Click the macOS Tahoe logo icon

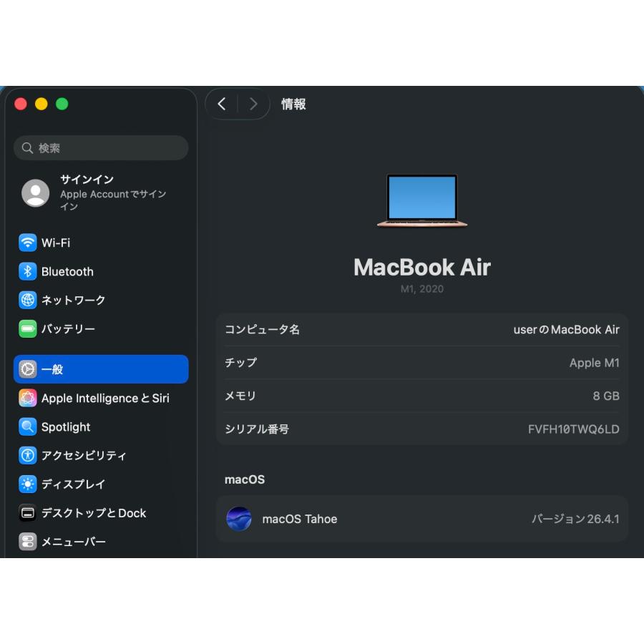(x=238, y=519)
